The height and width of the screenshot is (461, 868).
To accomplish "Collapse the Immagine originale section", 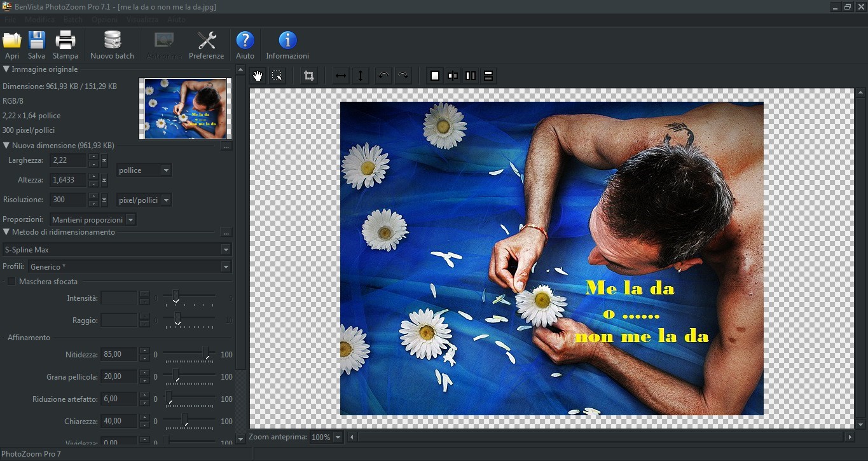I will coord(6,69).
